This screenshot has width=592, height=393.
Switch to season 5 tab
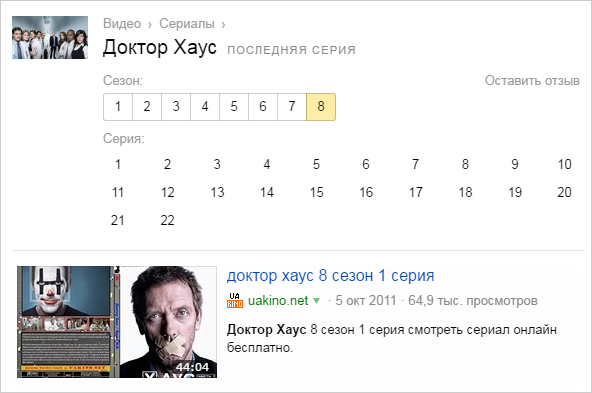(x=234, y=107)
